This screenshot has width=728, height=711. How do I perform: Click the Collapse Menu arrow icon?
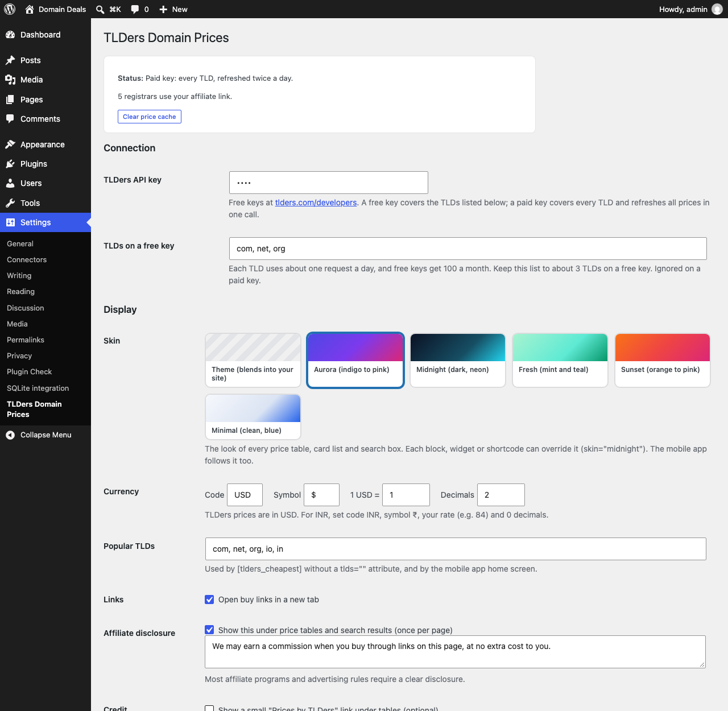(10, 435)
